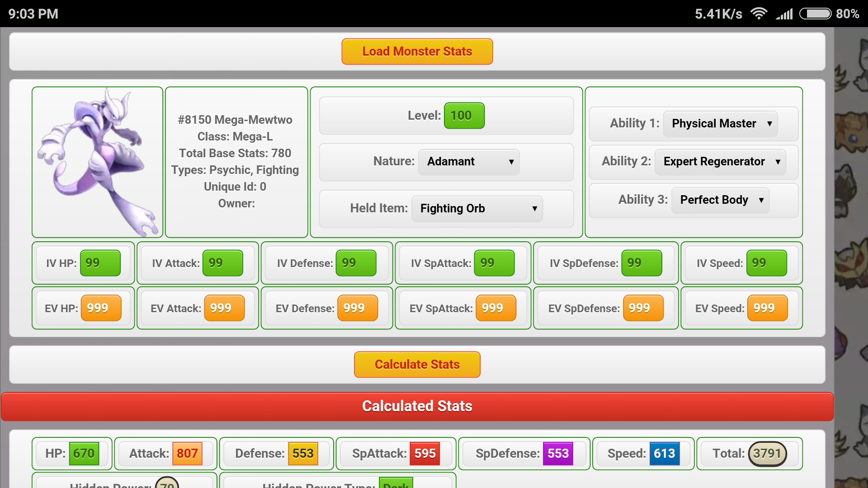
Task: Click the Mega-Mewtwo monster image
Action: tap(97, 162)
